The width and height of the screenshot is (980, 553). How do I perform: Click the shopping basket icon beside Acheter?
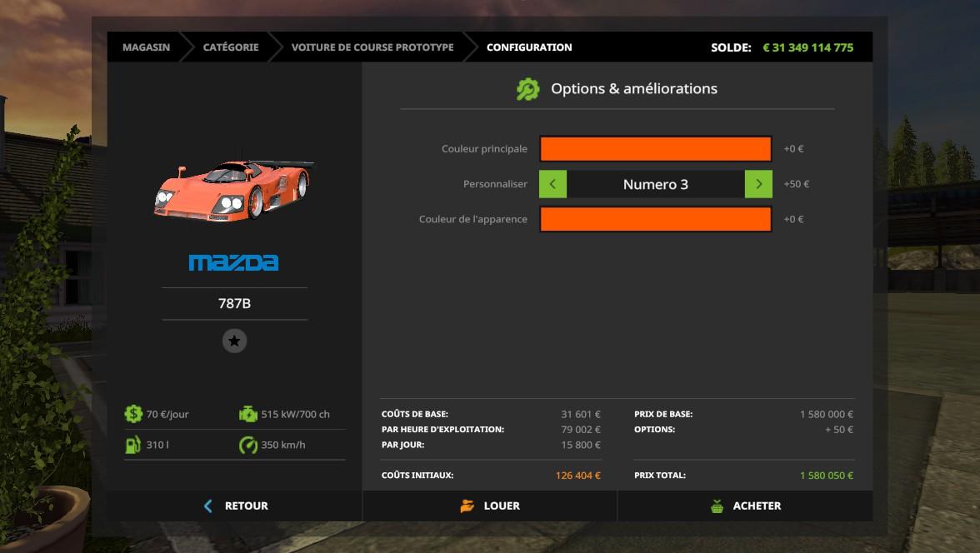717,506
